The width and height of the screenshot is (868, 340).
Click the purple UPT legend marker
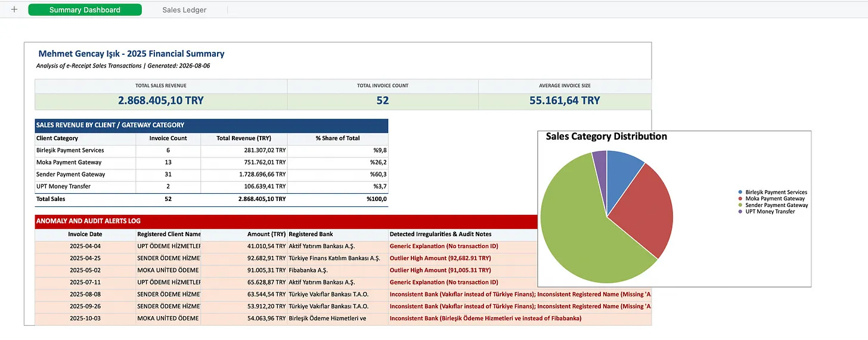[740, 212]
